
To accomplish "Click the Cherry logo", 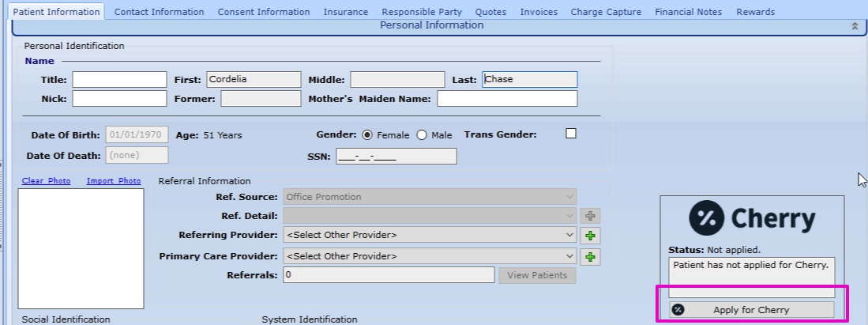I will pos(752,218).
